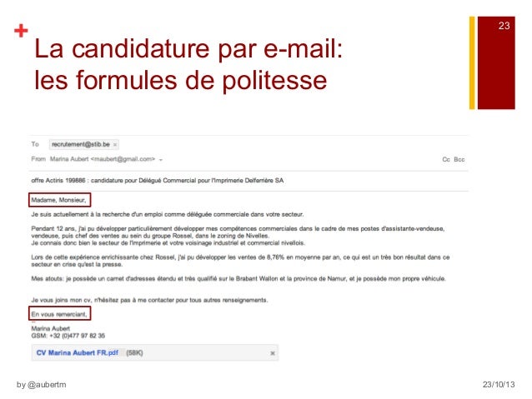Click the 'Madame, Monsieur,' greeting line

coord(60,200)
